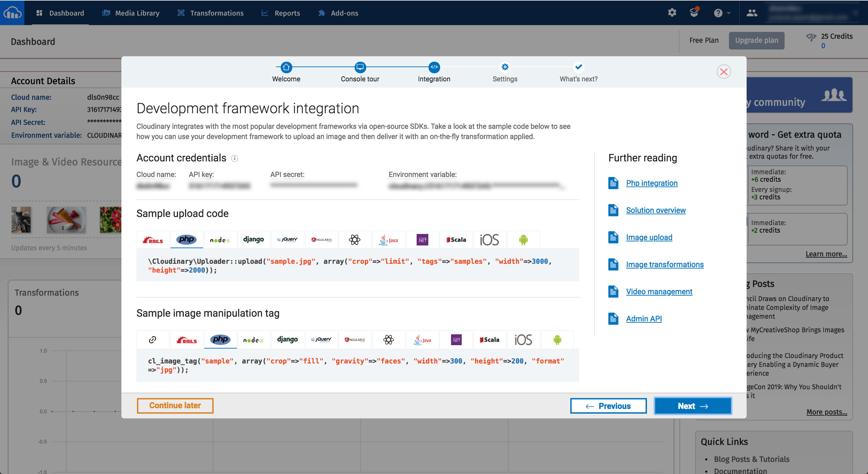
Task: Click the image thumbnail in library
Action: pyautogui.click(x=23, y=220)
